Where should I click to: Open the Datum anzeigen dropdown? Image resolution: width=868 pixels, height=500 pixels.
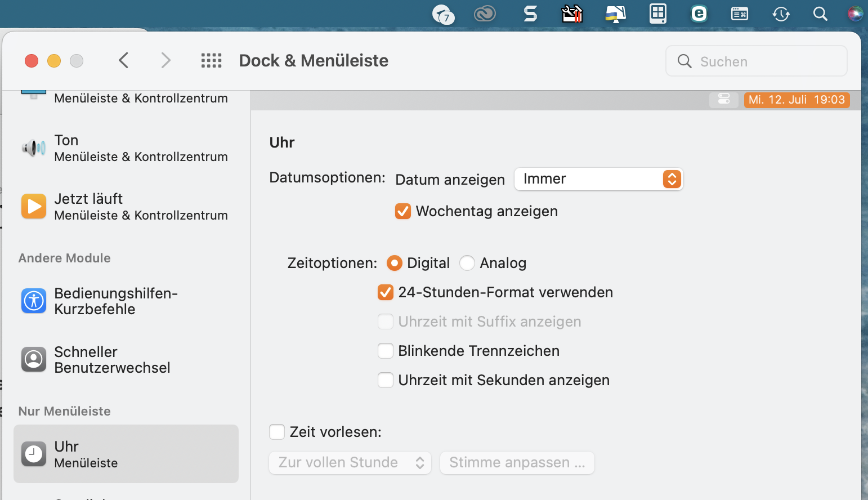tap(598, 179)
